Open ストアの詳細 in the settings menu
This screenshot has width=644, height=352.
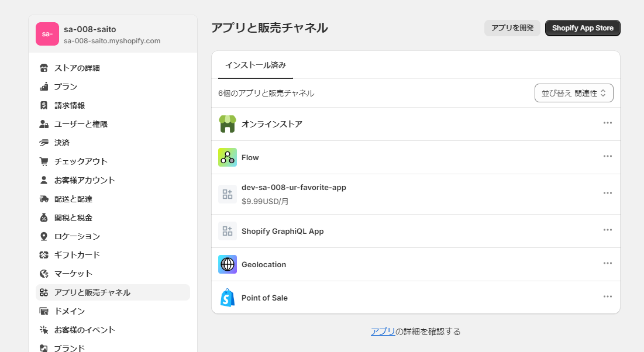click(x=113, y=68)
